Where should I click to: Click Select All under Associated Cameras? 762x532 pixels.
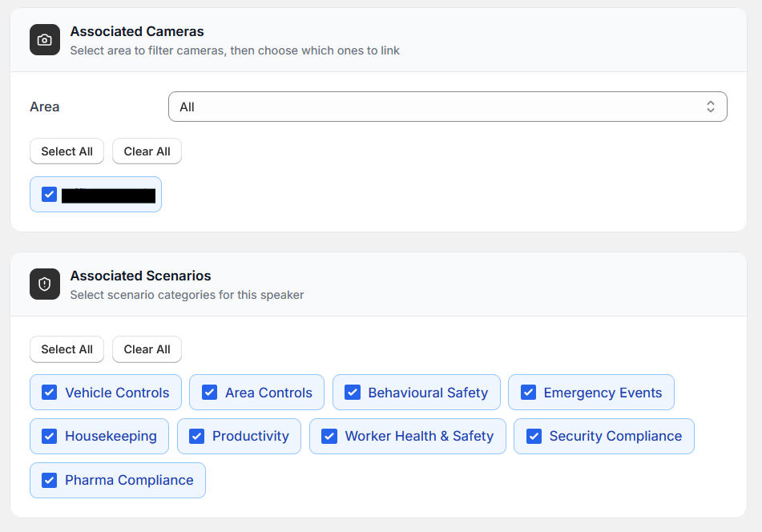pyautogui.click(x=67, y=151)
